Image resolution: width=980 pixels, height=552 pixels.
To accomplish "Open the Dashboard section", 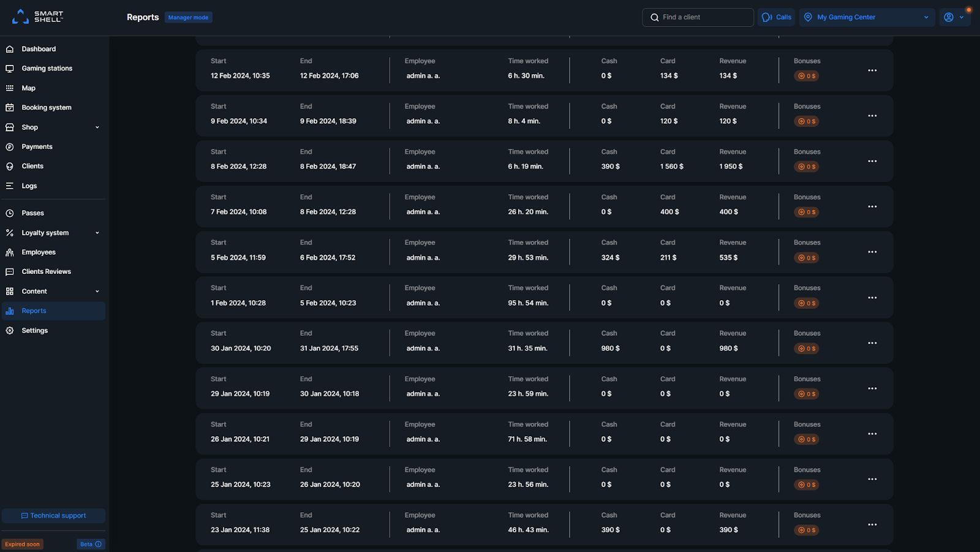I will 39,48.
